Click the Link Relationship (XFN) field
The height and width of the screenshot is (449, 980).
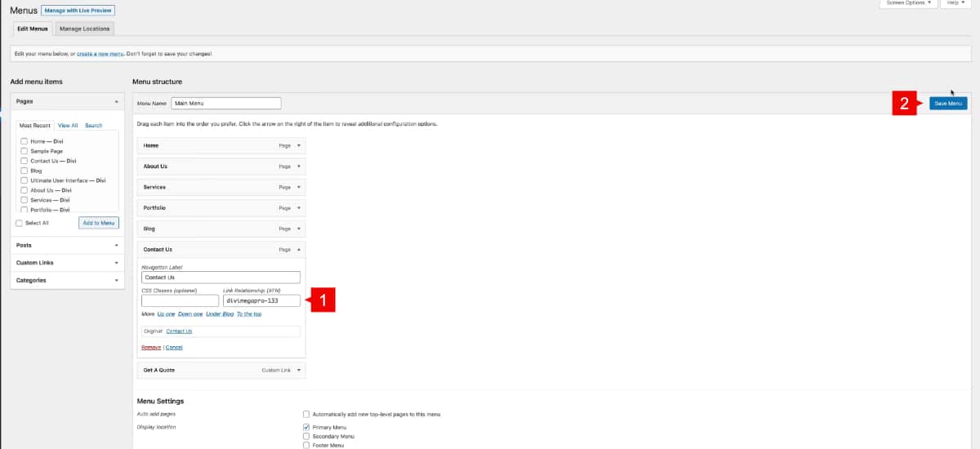point(261,300)
